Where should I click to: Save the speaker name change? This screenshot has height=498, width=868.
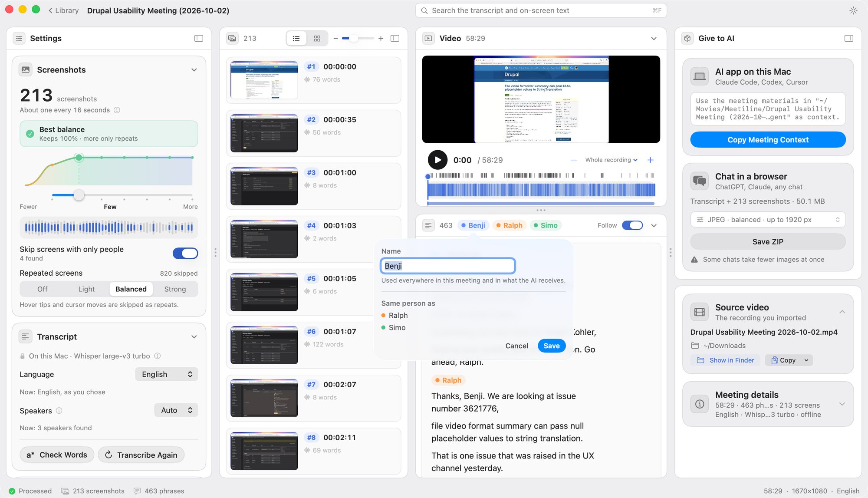551,346
